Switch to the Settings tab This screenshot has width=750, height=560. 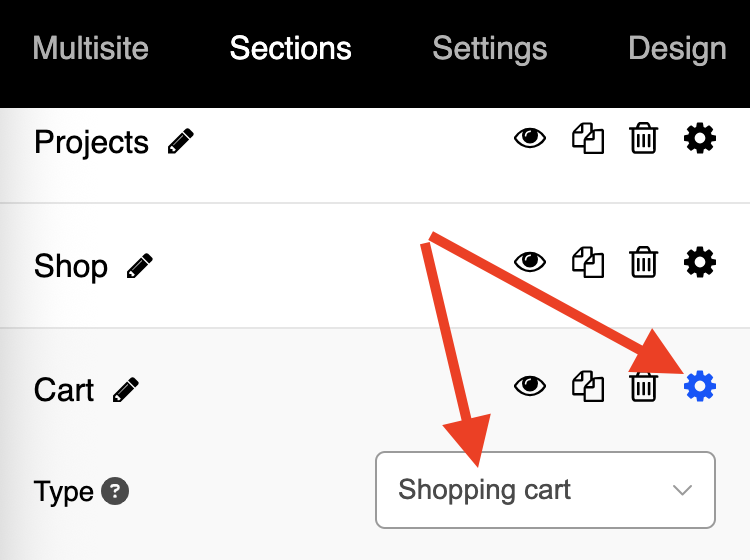[490, 49]
